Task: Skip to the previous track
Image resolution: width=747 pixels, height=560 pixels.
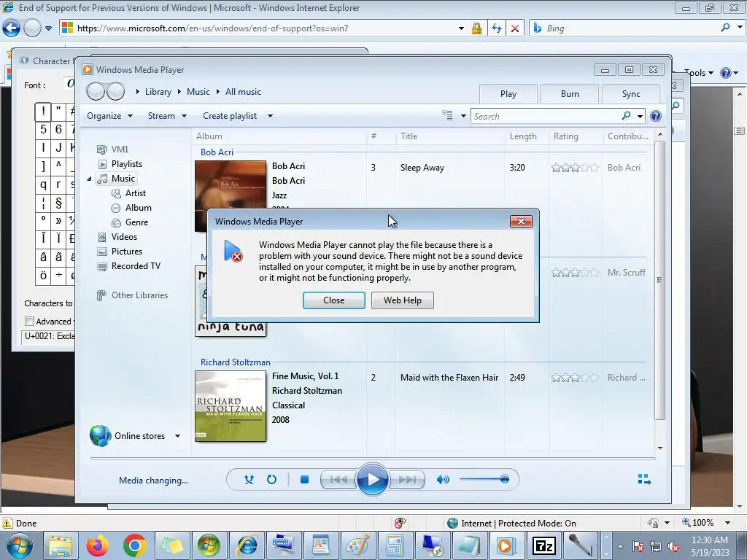Action: click(x=338, y=480)
